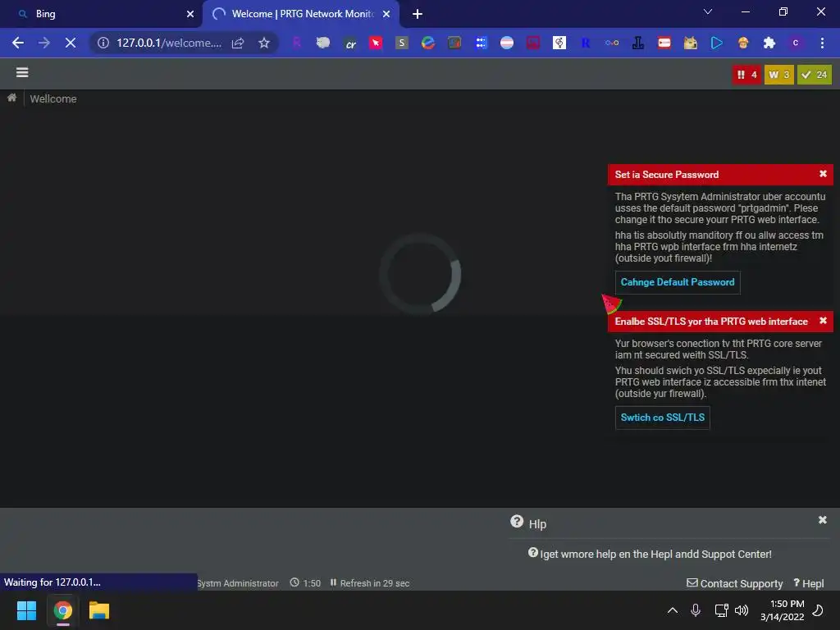
Task: Open the Windows Start menu
Action: 26,610
